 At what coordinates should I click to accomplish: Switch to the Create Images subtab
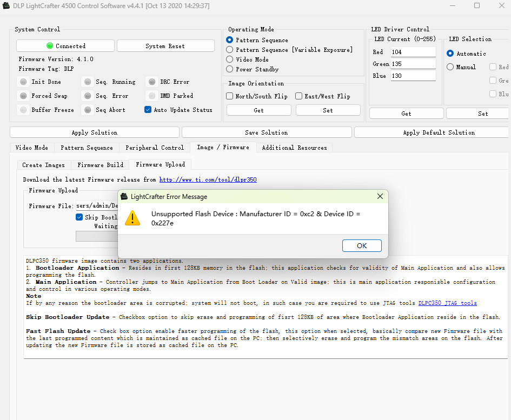coord(44,165)
